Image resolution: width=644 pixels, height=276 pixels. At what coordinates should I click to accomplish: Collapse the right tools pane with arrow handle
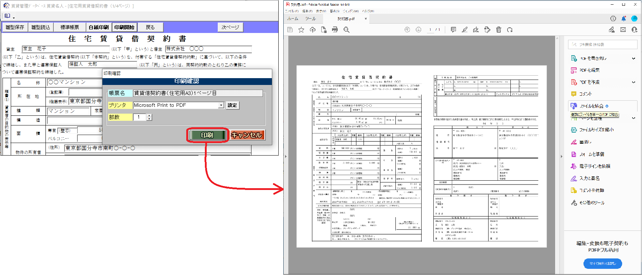tap(562, 156)
